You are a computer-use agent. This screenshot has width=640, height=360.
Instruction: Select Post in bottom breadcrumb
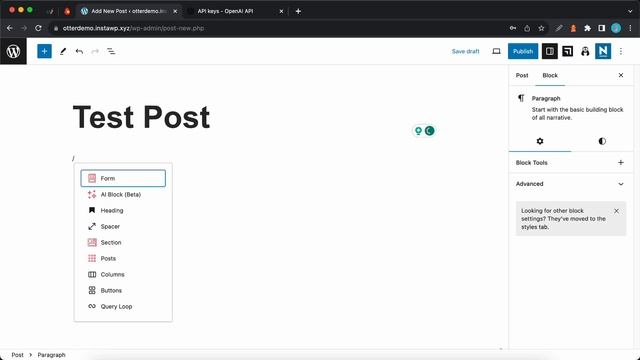tap(17, 355)
